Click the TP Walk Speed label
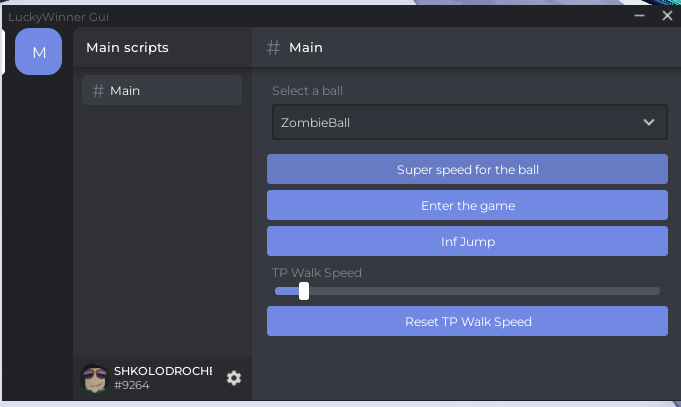Screen dimensions: 681x407 point(316,272)
